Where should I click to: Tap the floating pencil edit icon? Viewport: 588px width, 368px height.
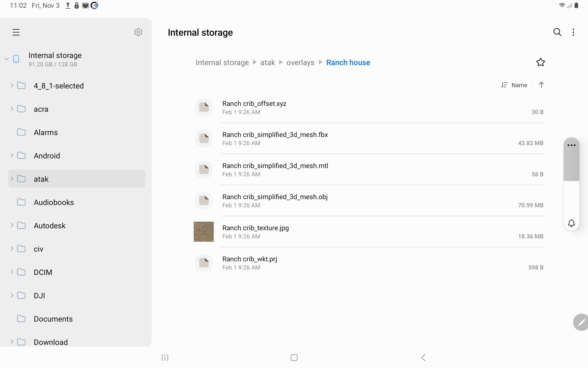coord(581,322)
